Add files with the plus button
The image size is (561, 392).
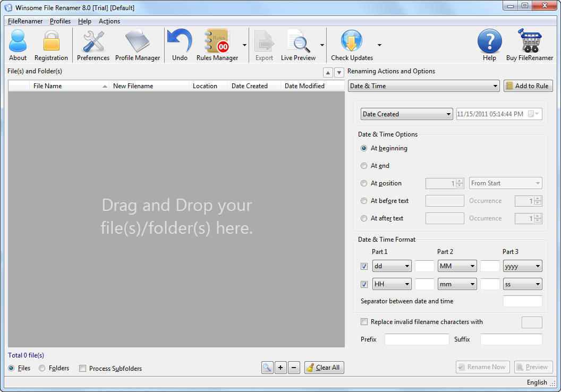(x=280, y=368)
